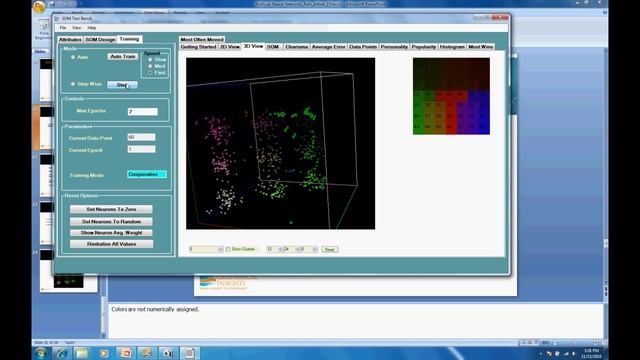640x360 pixels.
Task: Open the Histogram tab
Action: (x=452, y=47)
